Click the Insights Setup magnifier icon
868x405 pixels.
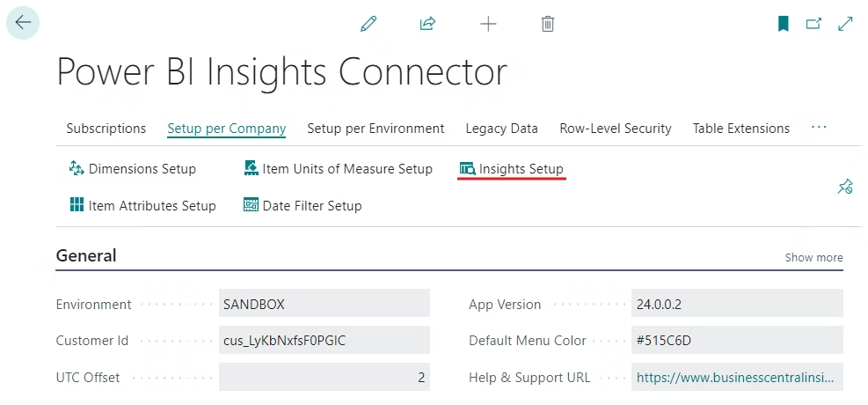(468, 168)
